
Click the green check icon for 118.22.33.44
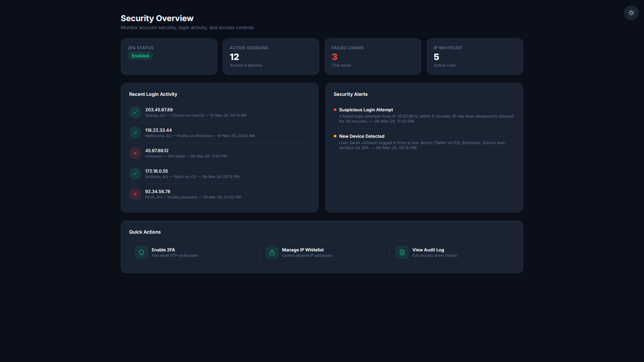[135, 133]
